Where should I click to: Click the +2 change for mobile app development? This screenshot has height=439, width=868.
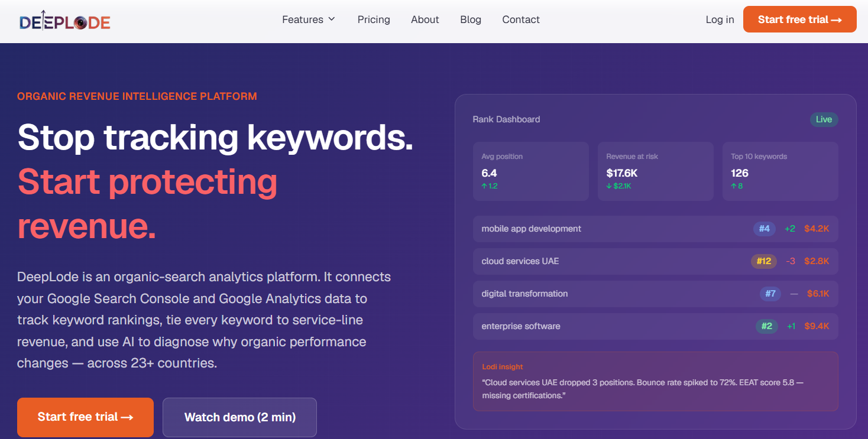point(790,229)
